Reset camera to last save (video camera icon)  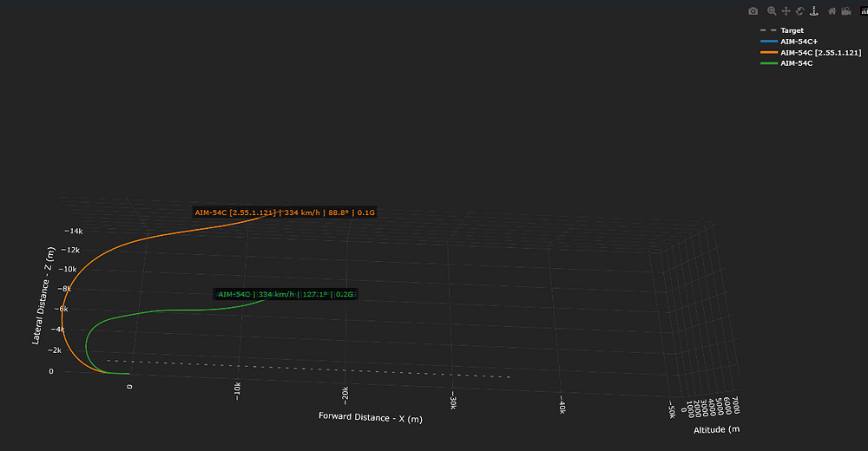[x=846, y=11]
